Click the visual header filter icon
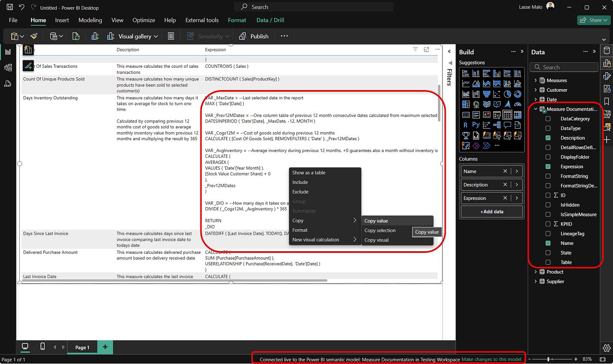This screenshot has height=364, width=613. [415, 50]
